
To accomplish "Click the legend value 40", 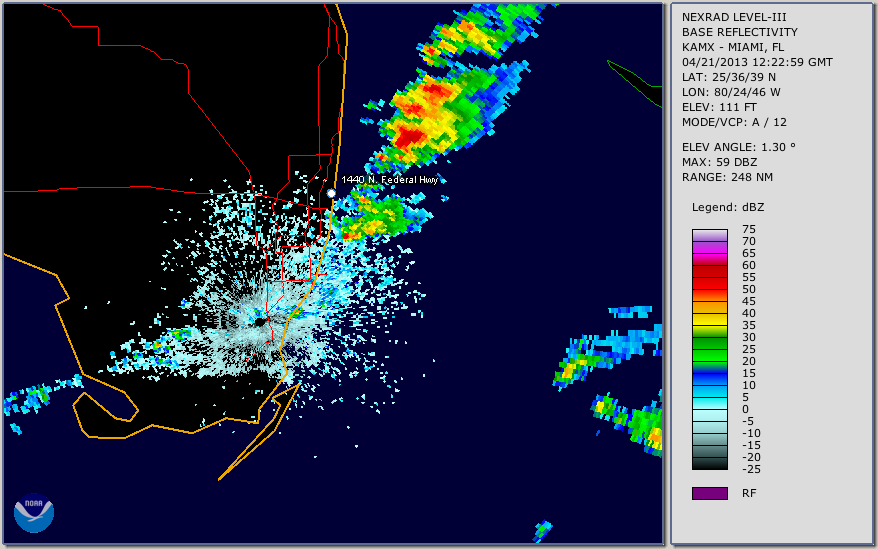I will tap(749, 313).
